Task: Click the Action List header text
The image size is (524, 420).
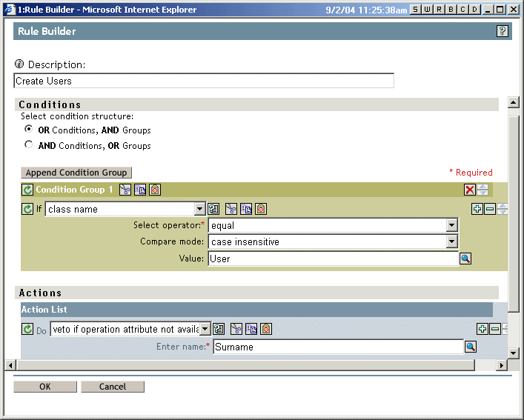Action: [44, 310]
